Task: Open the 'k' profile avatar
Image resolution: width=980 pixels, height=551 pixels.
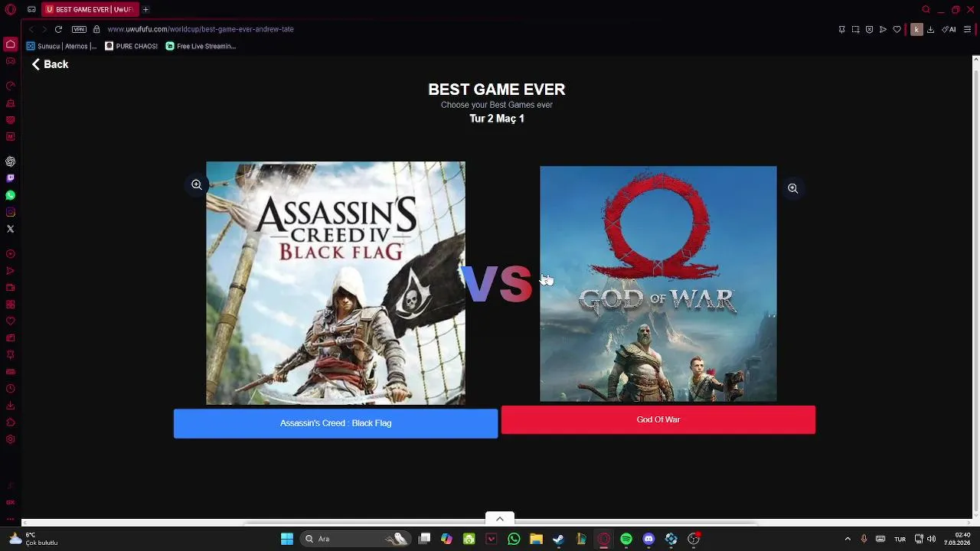Action: pos(916,29)
